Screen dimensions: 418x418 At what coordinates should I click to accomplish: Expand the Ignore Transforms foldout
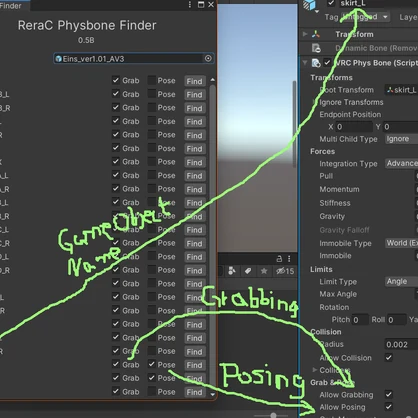314,102
